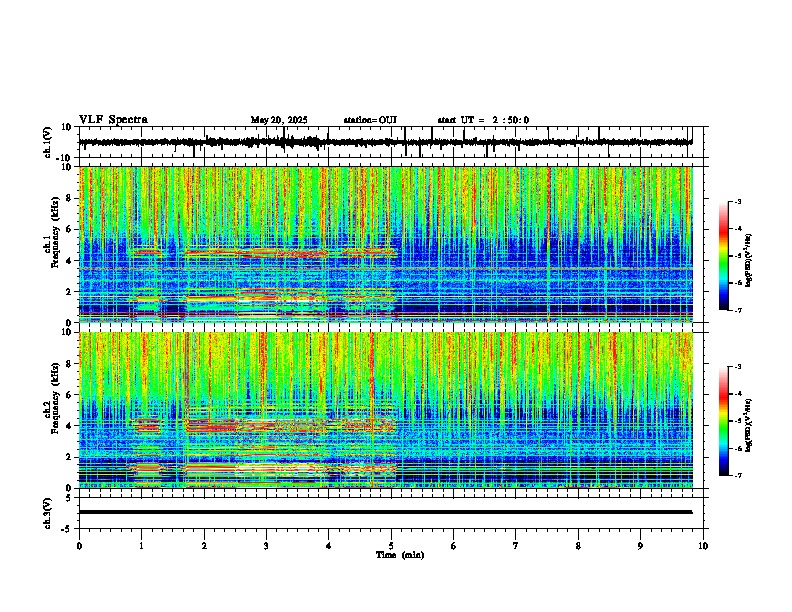This screenshot has width=792, height=612.
Task: Select the ch.1 spectrogram color scale bar
Action: click(x=723, y=256)
